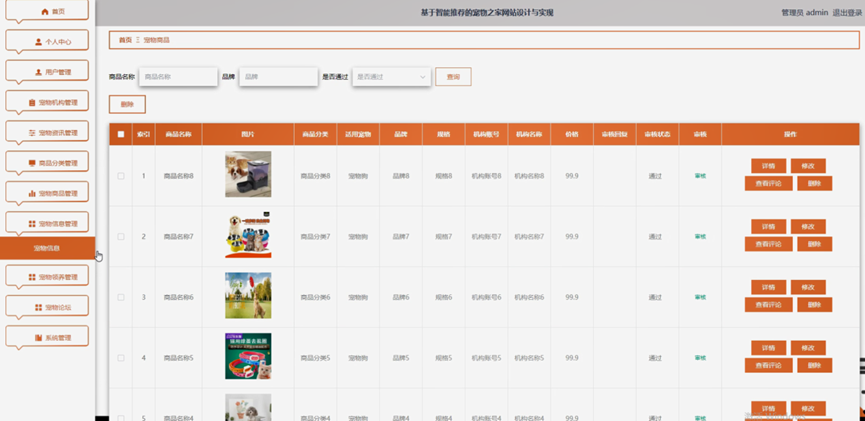Click 查看评论 for 商品名称7
The image size is (865, 421).
pyautogui.click(x=768, y=244)
